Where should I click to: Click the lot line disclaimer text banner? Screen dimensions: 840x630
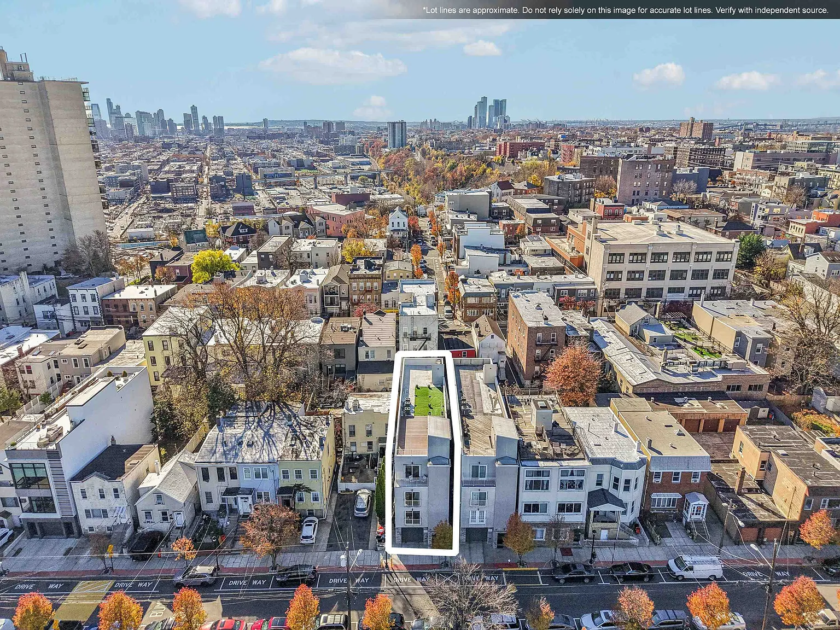[625, 10]
